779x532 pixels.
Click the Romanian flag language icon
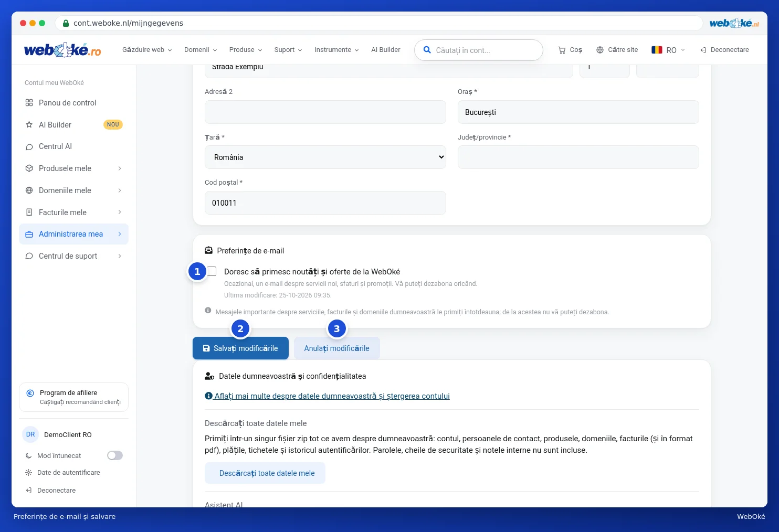tap(657, 50)
